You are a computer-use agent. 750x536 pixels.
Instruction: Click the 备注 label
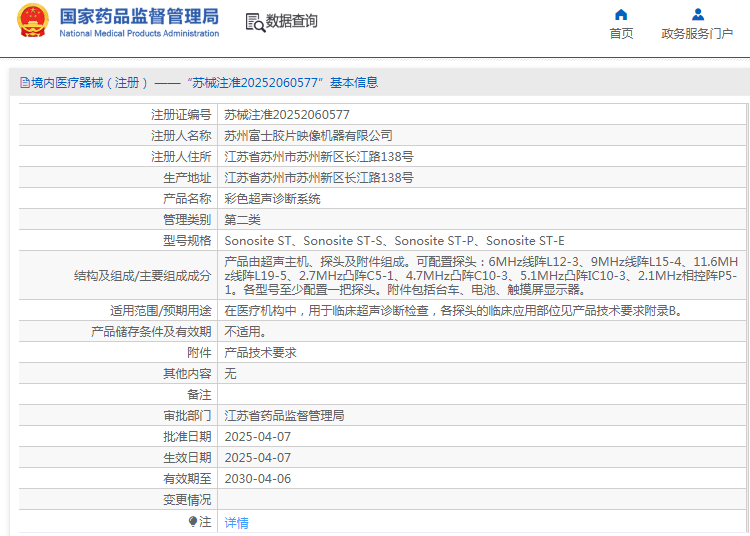(199, 394)
